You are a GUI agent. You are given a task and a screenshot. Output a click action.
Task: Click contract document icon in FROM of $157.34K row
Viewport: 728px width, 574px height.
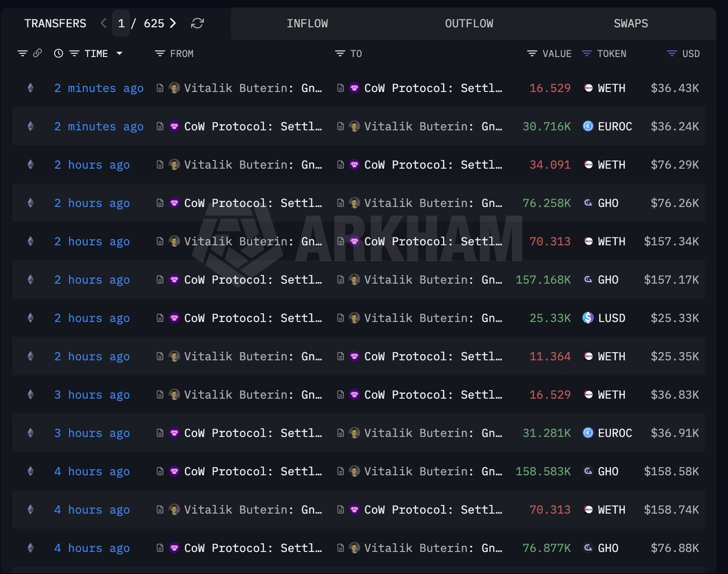[x=160, y=241]
